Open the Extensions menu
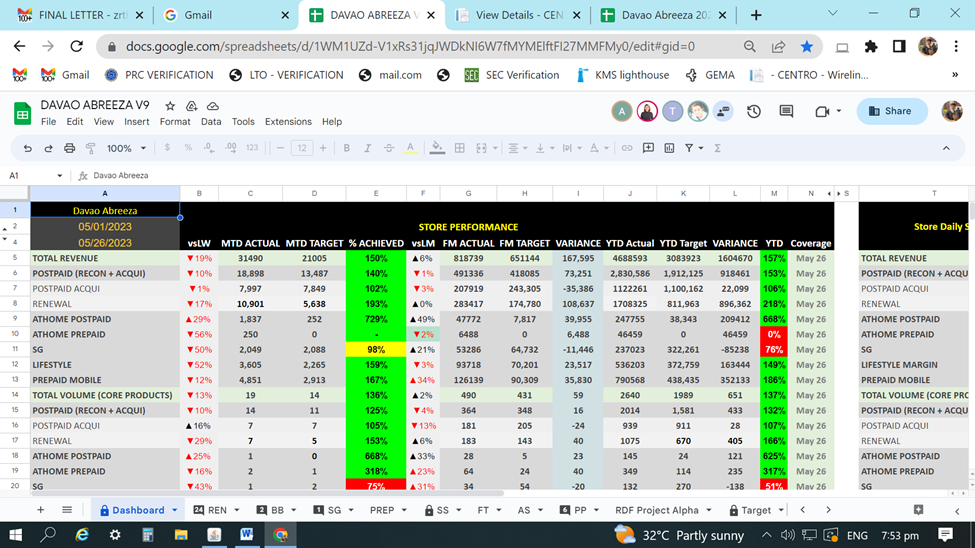975x548 pixels. coord(288,122)
